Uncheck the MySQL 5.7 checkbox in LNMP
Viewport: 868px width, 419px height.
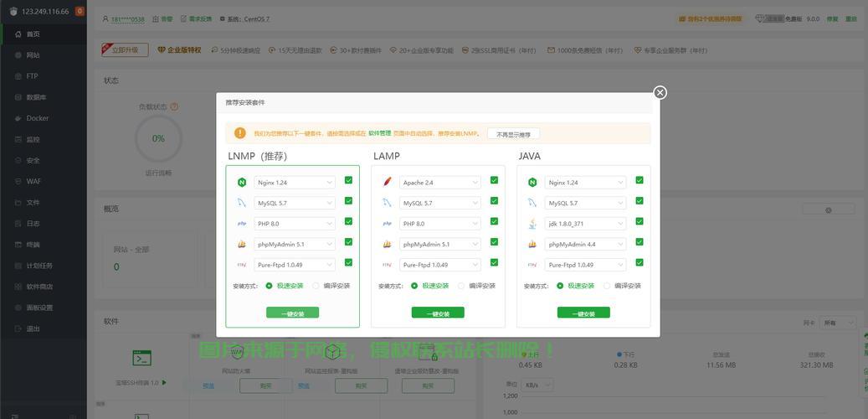[x=348, y=200]
